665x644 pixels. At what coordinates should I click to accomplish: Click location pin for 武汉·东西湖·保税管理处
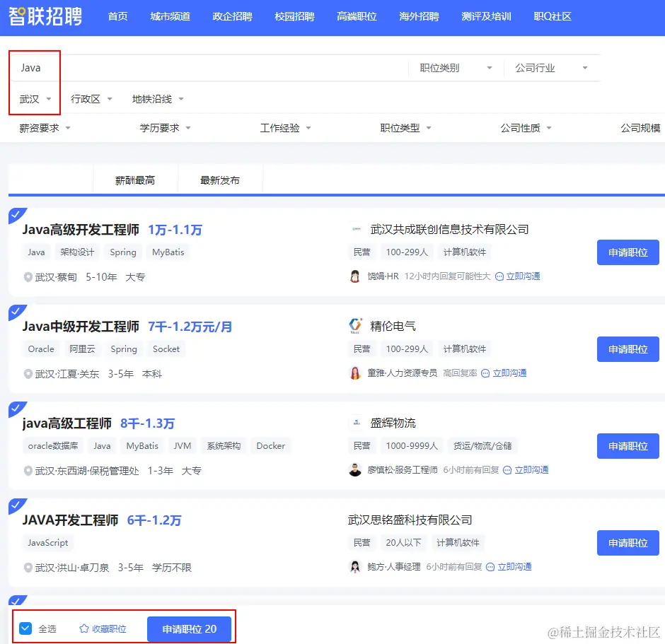28,471
